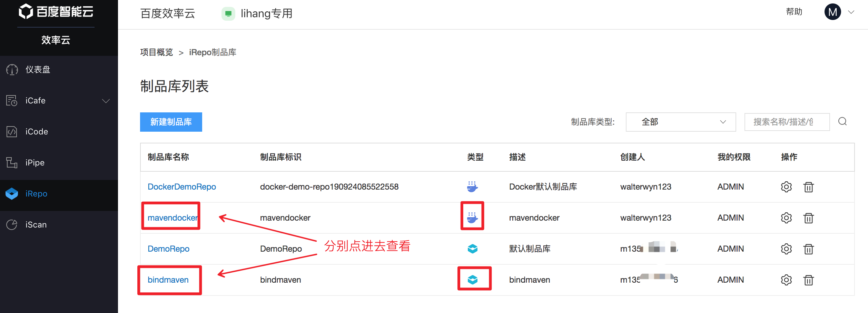
Task: Click the search magnifier icon
Action: tap(842, 122)
